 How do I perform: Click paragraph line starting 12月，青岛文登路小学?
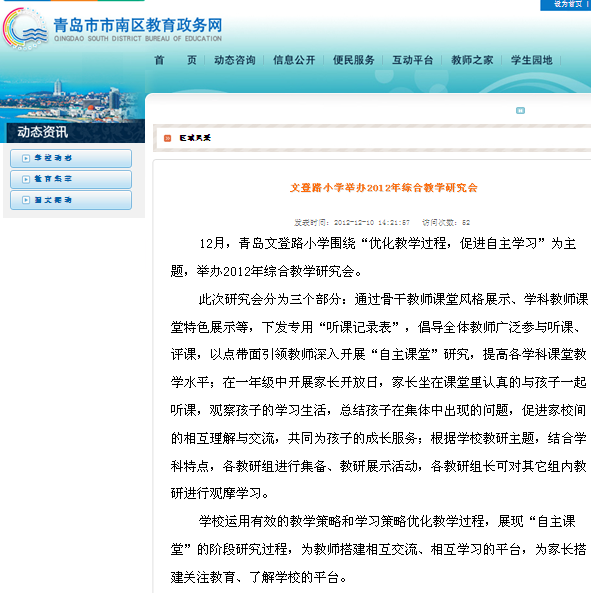(x=388, y=243)
